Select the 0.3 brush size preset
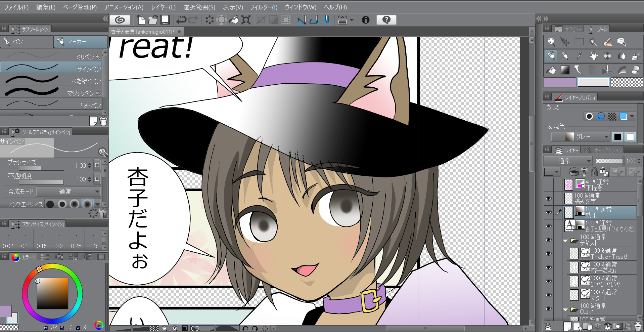 point(93,240)
